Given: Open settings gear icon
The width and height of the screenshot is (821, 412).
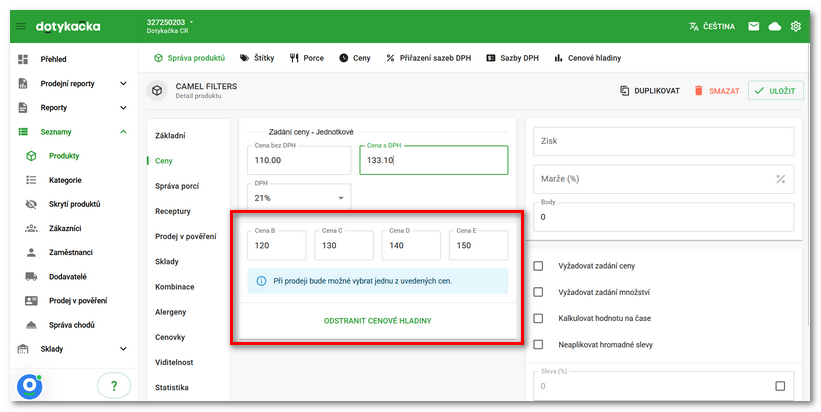Looking at the screenshot, I should click(x=796, y=26).
